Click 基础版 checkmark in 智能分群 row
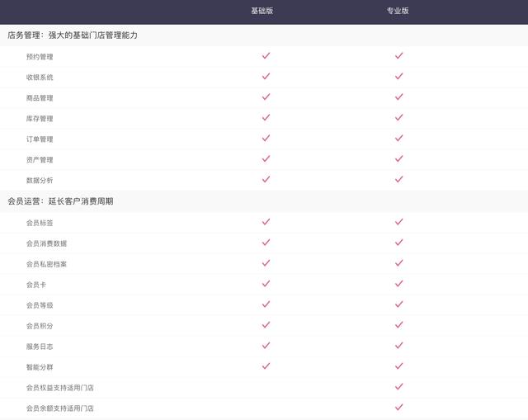The width and height of the screenshot is (528, 420). coord(266,366)
